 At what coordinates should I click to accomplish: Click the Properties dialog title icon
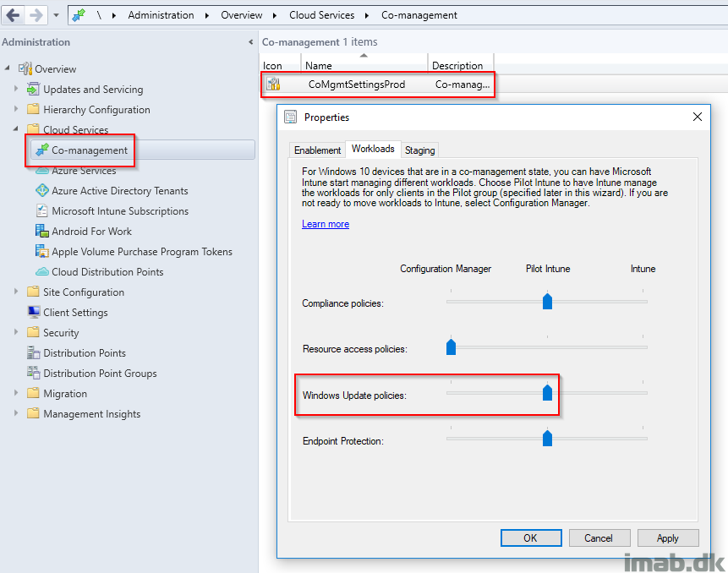click(x=291, y=117)
